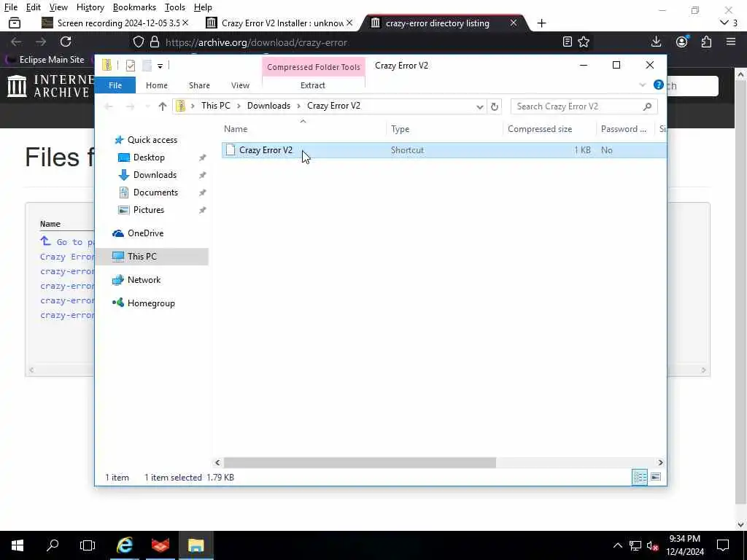This screenshot has height=560, width=747.
Task: Go up one folder level arrow
Action: click(x=163, y=106)
